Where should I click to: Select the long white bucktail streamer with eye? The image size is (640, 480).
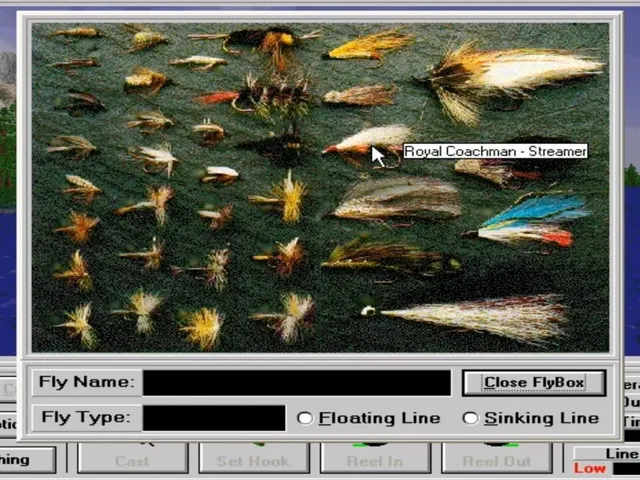(x=465, y=320)
